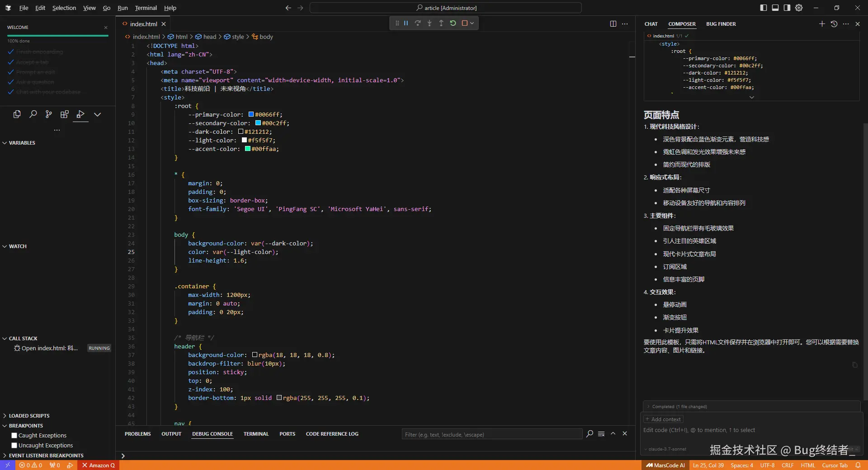Pause the running debug session
The width and height of the screenshot is (868, 470).
click(406, 23)
